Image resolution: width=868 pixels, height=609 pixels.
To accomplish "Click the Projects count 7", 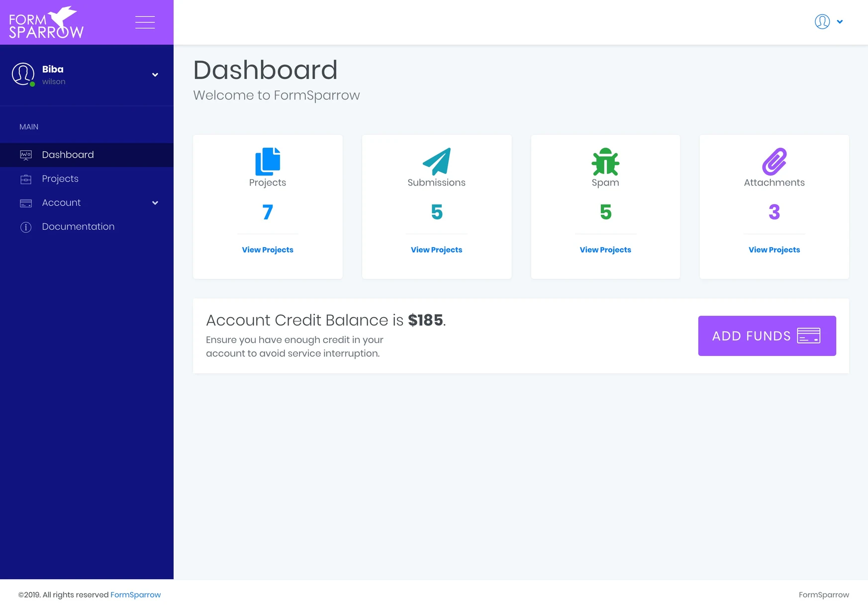I will (268, 212).
